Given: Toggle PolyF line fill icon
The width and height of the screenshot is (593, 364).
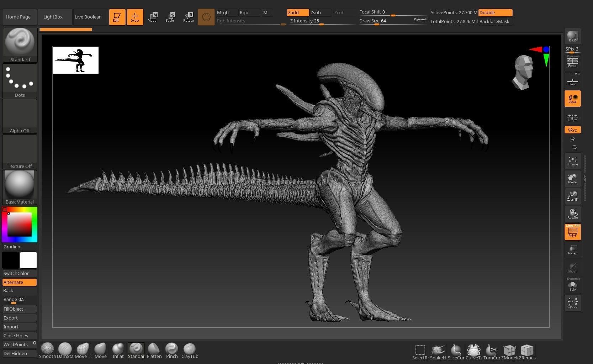Looking at the screenshot, I should pos(572,232).
